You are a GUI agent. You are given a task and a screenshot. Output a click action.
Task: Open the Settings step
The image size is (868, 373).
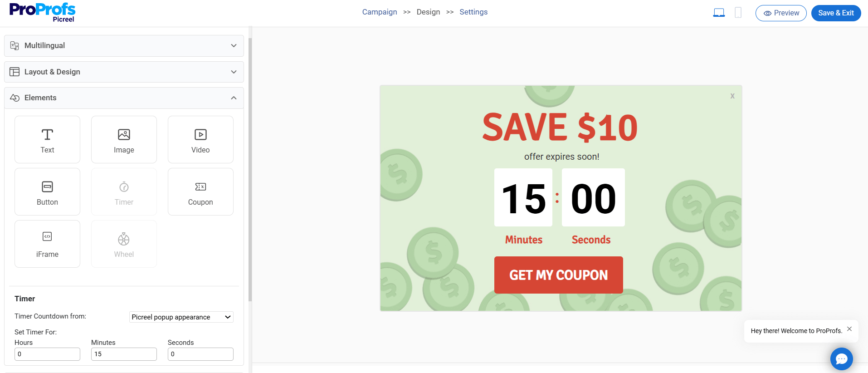[x=473, y=12]
